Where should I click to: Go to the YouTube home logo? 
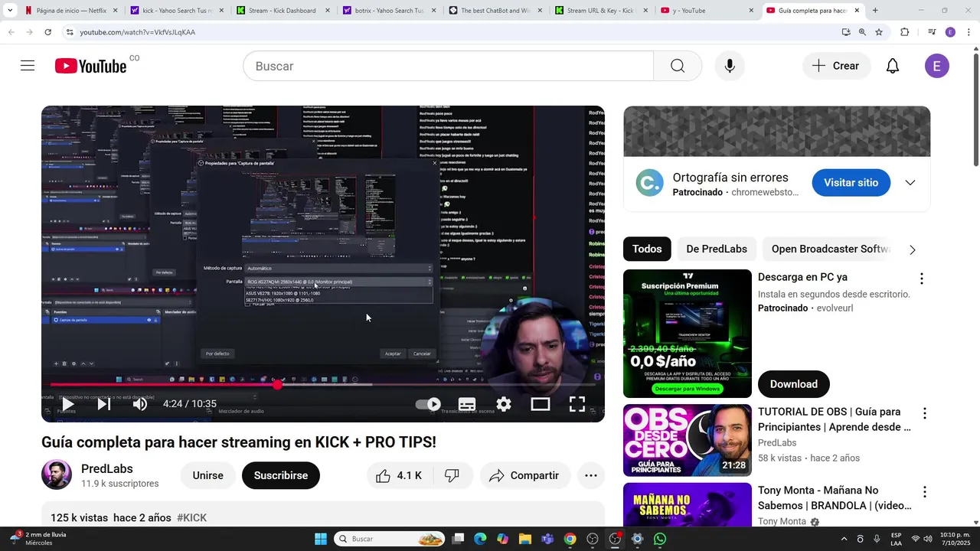coord(91,67)
